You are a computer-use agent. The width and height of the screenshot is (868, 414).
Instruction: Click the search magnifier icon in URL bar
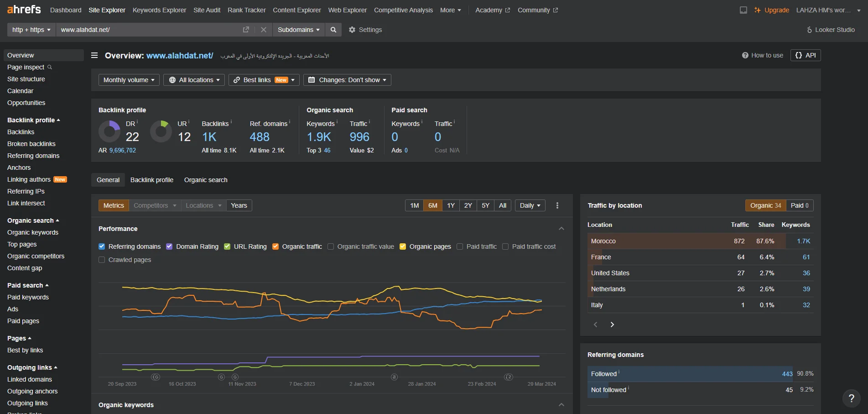tap(333, 30)
